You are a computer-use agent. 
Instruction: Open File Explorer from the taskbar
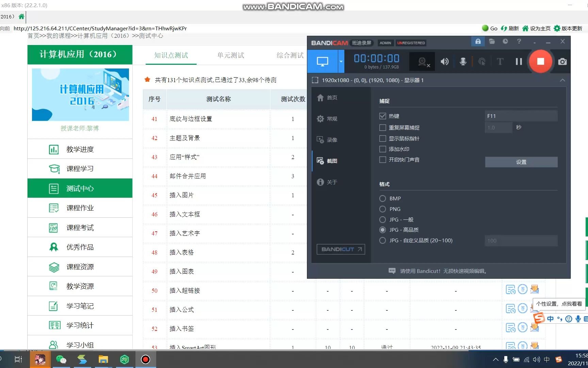pos(103,359)
